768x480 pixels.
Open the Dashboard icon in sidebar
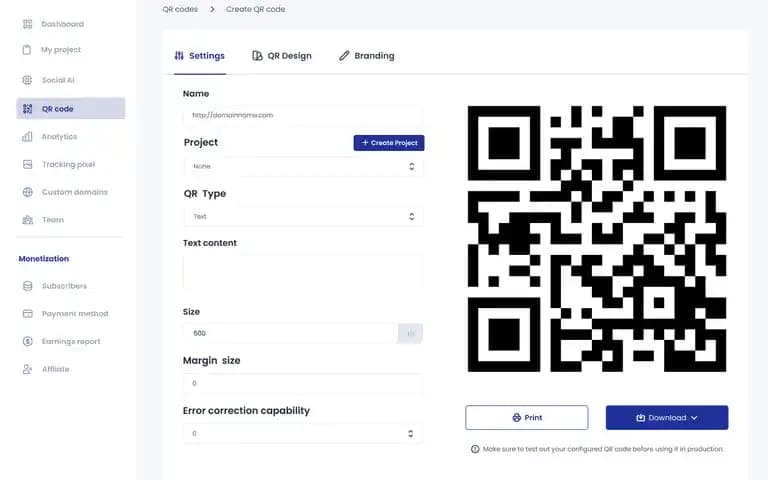pyautogui.click(x=27, y=24)
